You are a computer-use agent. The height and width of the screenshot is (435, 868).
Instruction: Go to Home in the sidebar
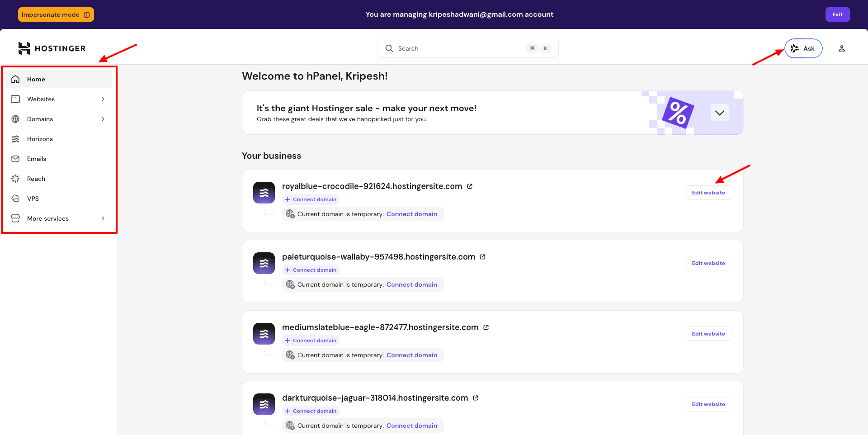pyautogui.click(x=36, y=79)
